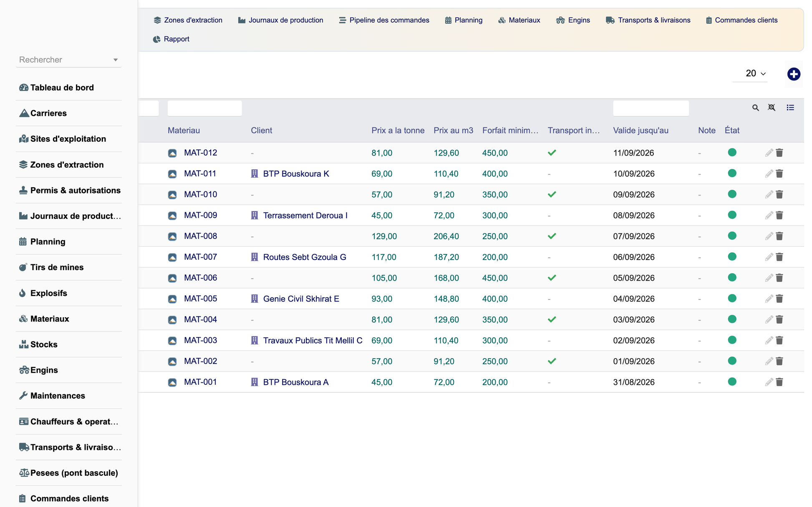
Task: Click the Materiau filter input field
Action: coord(204,108)
